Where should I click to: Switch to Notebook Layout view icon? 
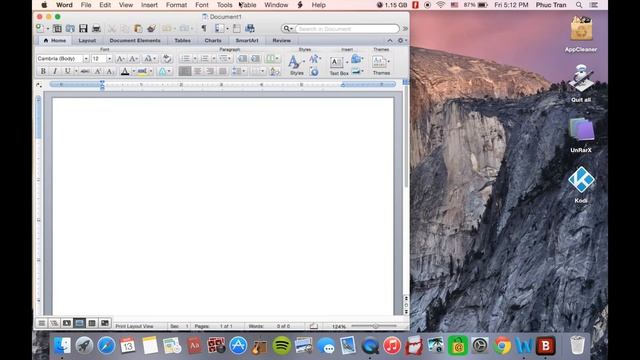pyautogui.click(x=92, y=323)
